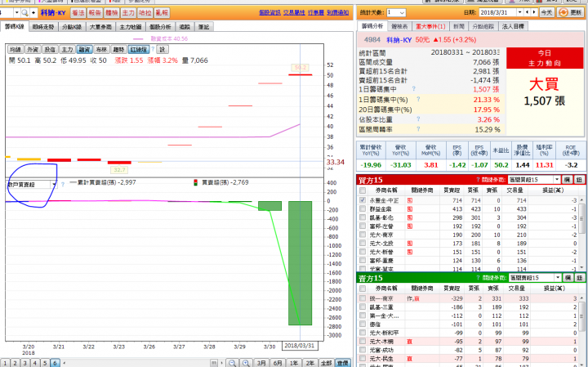Zoom out chart with minus magnifier
The width and height of the screenshot is (588, 367).
pos(233,363)
